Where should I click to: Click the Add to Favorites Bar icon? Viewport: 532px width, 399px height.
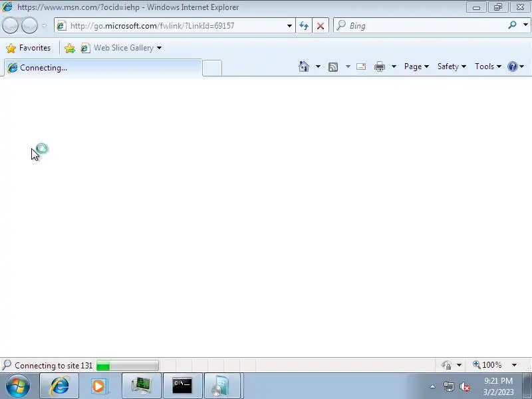(x=70, y=48)
